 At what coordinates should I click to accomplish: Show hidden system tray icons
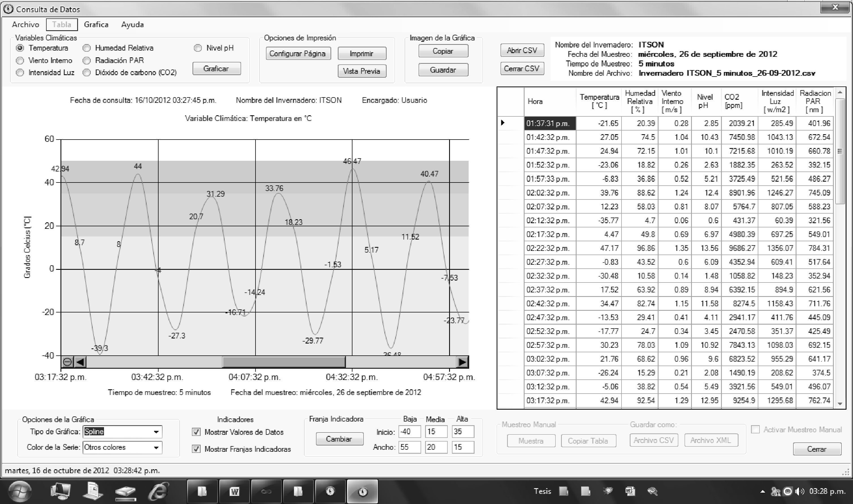tap(763, 492)
